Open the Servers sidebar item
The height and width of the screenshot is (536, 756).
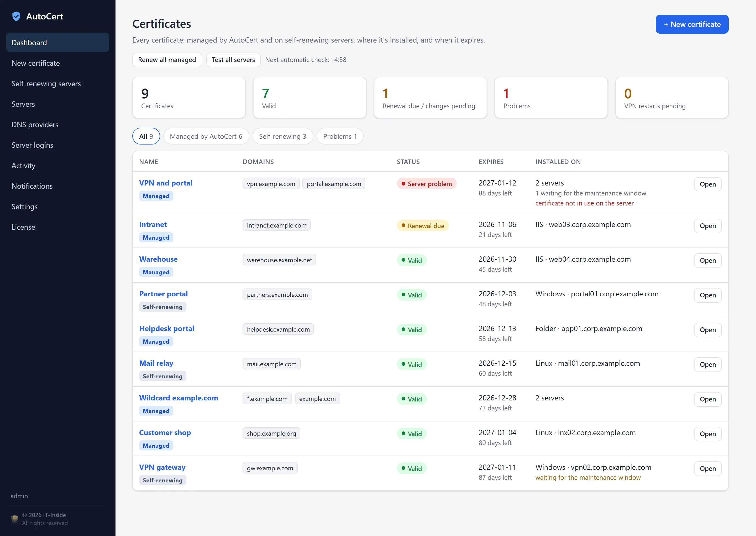(58, 104)
